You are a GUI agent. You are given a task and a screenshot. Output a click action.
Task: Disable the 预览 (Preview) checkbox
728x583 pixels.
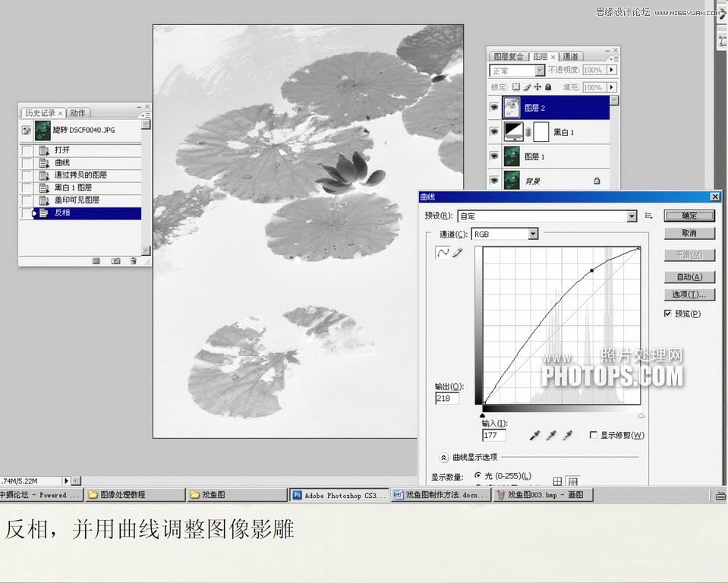(668, 313)
